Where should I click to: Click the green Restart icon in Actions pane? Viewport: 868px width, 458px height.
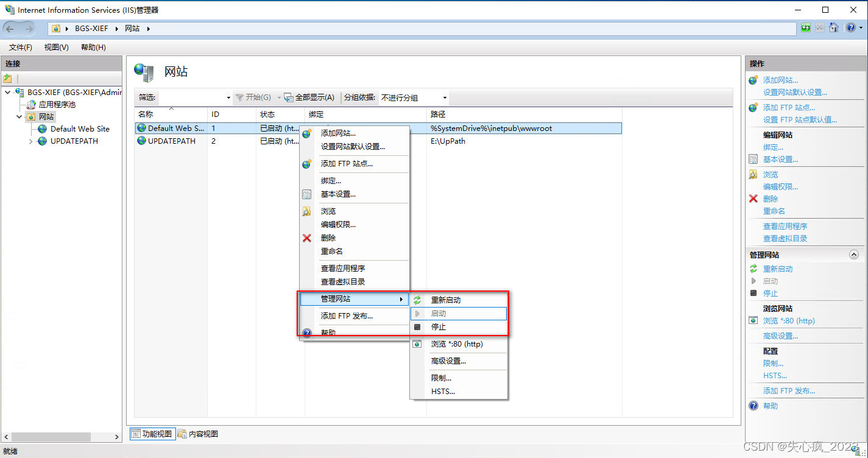coord(753,269)
